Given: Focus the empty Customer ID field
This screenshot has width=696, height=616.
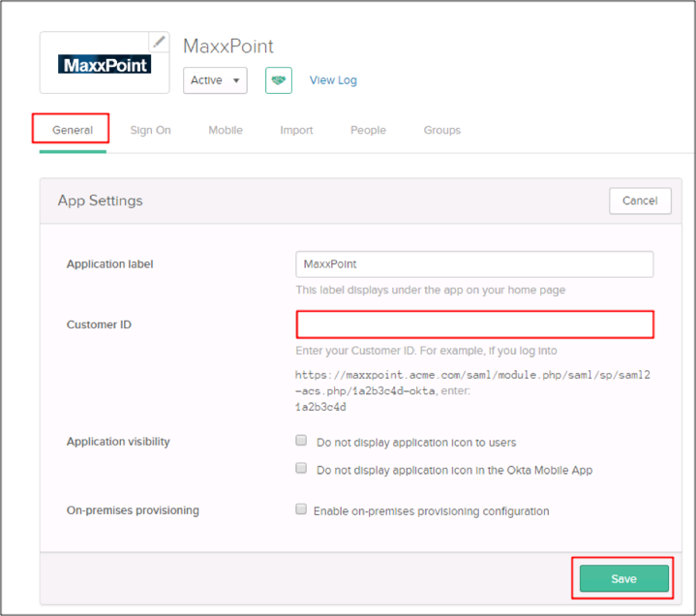Looking at the screenshot, I should pos(474,324).
